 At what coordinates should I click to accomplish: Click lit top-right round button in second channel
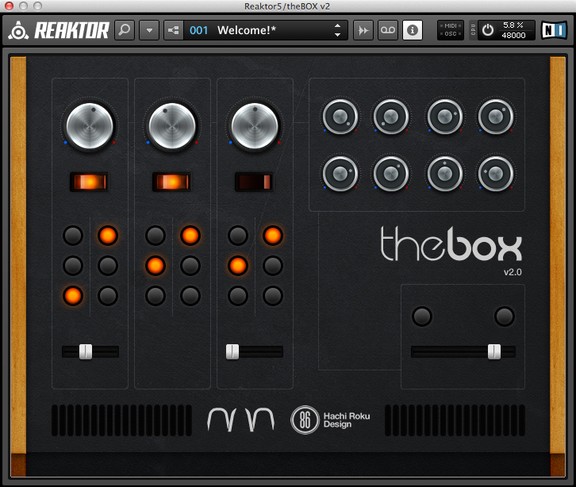click(190, 235)
